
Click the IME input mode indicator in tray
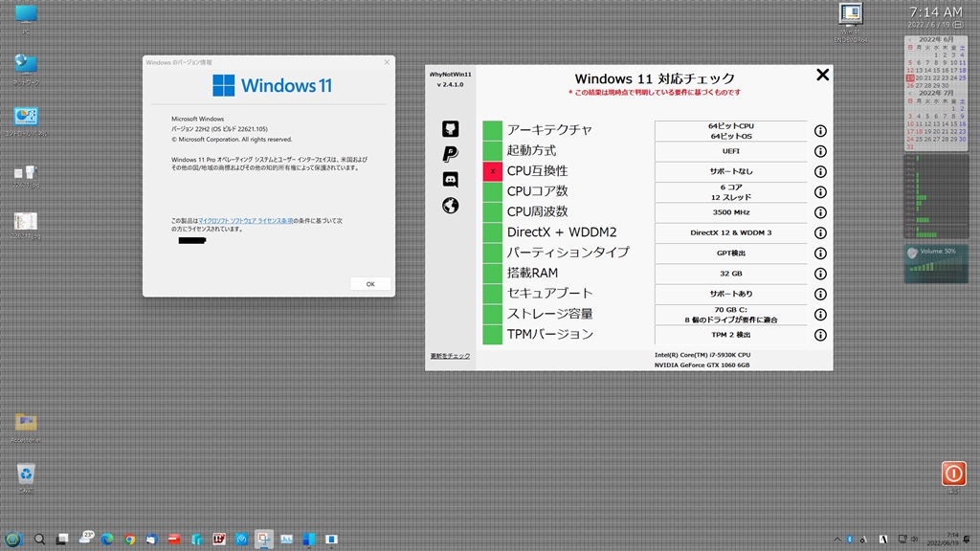[x=883, y=539]
